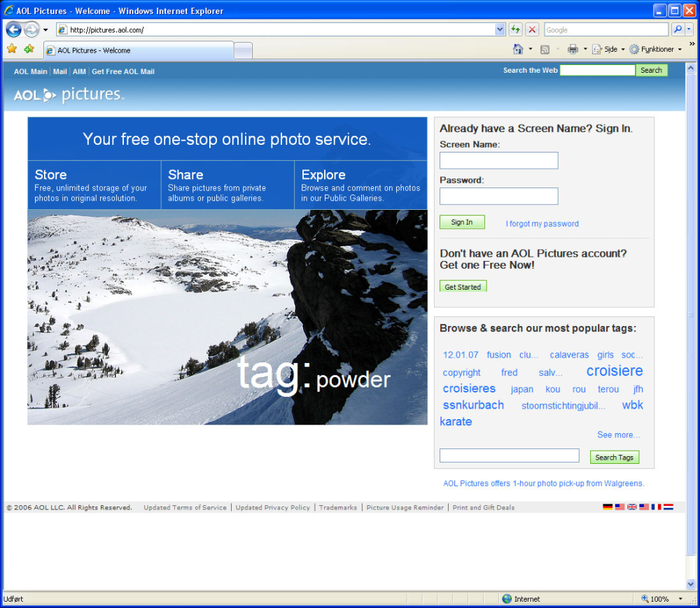Click the page vertical scrollbar down arrow
700x608 pixels.
[x=690, y=584]
